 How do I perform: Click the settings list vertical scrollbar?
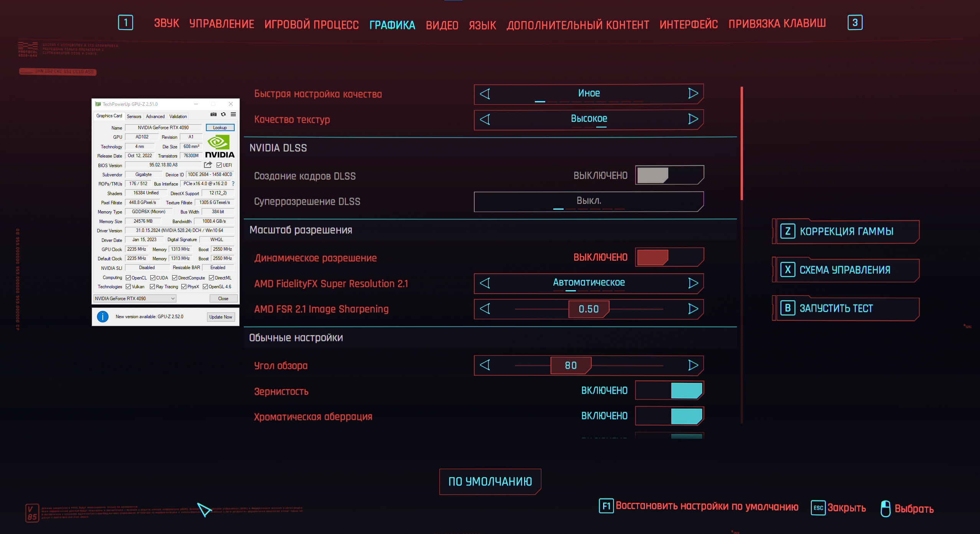742,144
